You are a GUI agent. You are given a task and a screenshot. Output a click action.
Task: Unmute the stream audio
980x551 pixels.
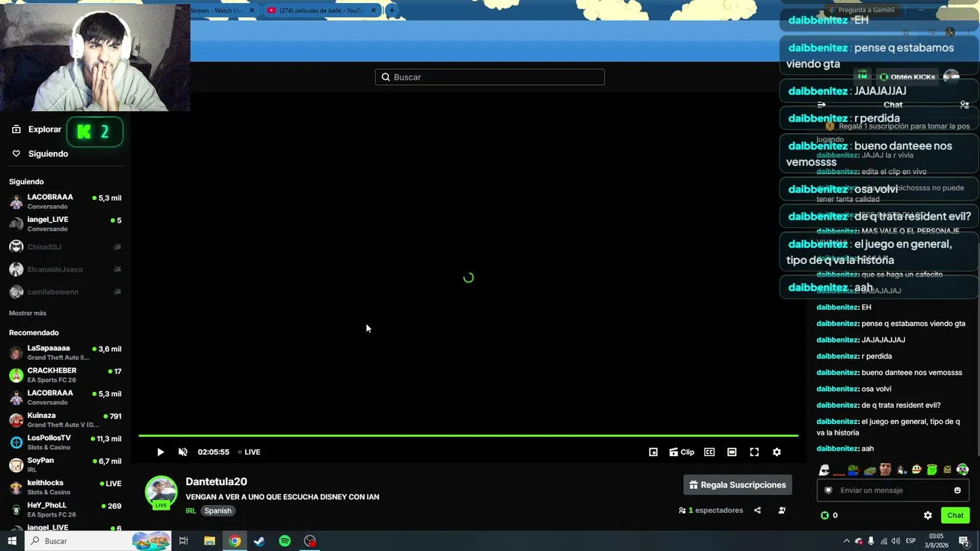[183, 452]
